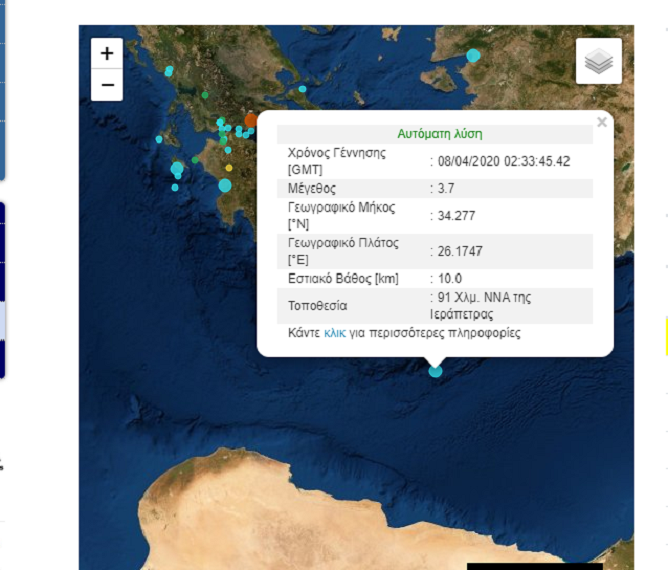Click the 'Αυτόματη λύση' popup header
Viewport: 668px width, 570px height.
pyautogui.click(x=440, y=134)
